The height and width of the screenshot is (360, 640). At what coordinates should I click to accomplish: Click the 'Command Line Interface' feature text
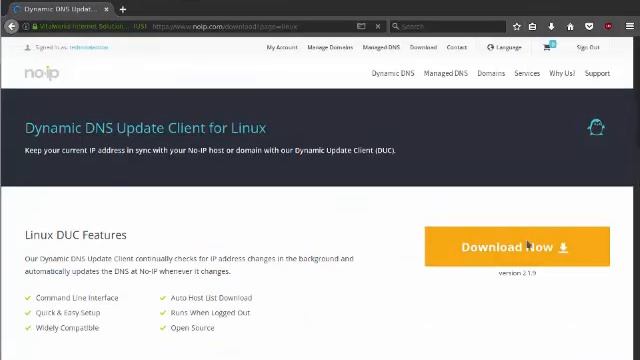[x=77, y=298]
